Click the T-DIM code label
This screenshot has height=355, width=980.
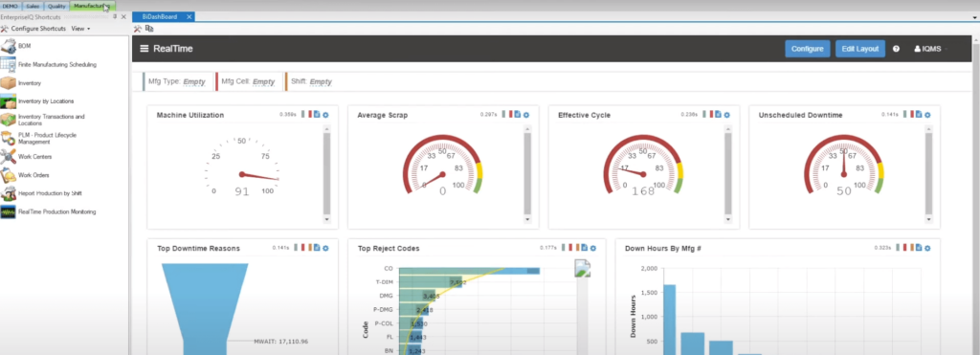pos(384,282)
